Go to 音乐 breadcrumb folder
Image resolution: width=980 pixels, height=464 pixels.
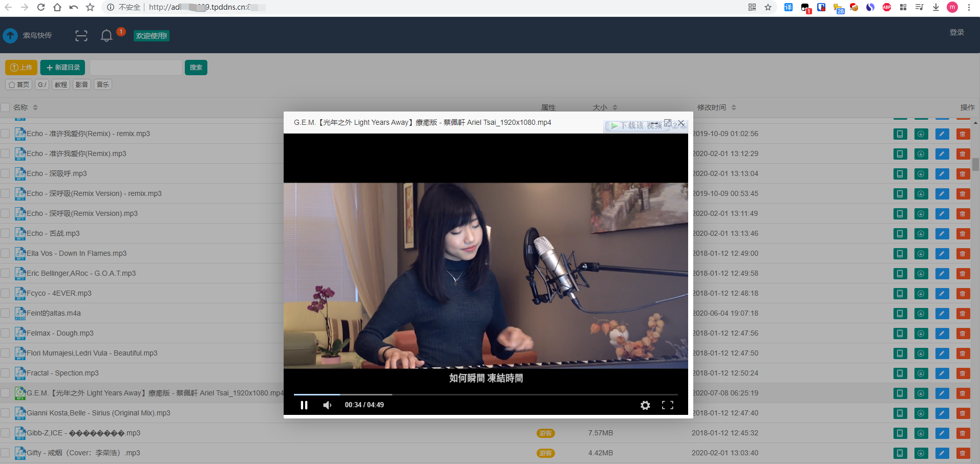pyautogui.click(x=103, y=85)
